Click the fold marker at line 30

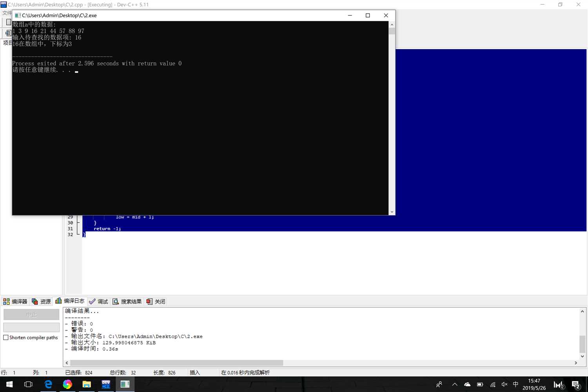(78, 223)
